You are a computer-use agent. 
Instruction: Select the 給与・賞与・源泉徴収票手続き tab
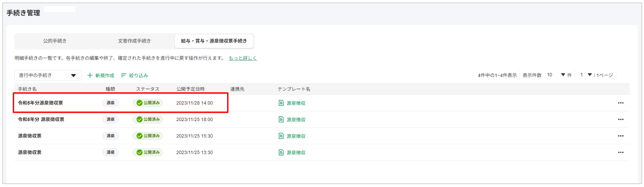tap(214, 41)
